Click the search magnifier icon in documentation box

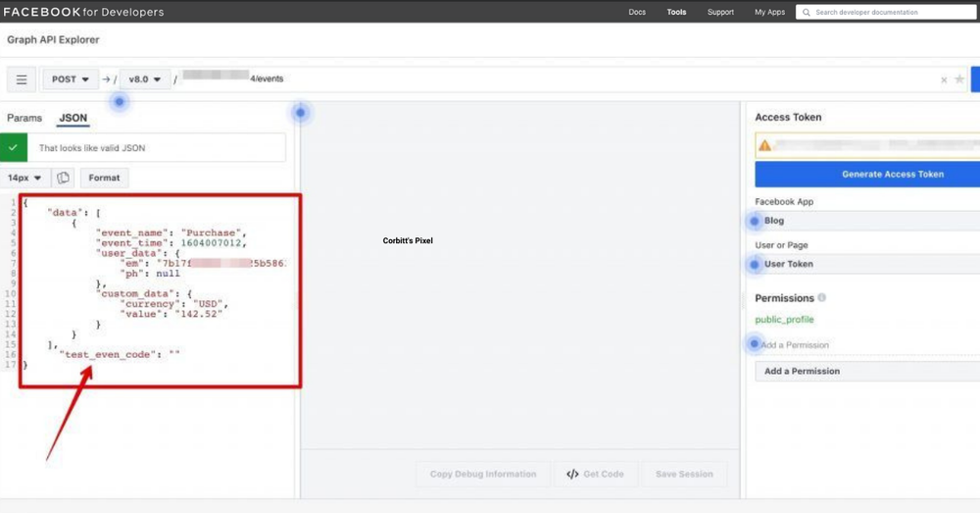point(807,12)
